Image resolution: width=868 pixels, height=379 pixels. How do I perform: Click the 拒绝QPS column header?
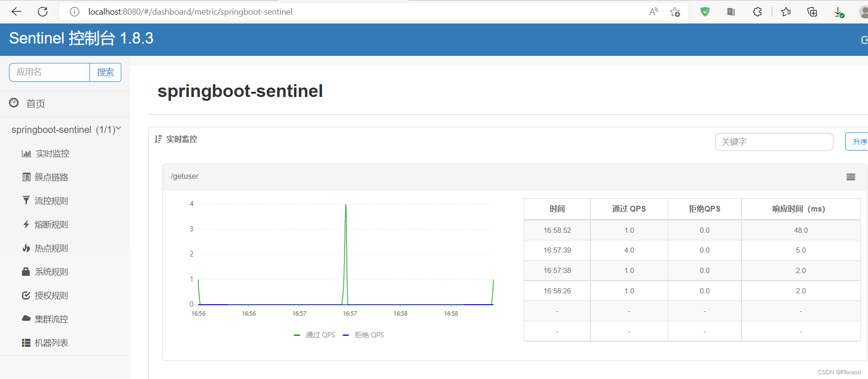pos(705,209)
